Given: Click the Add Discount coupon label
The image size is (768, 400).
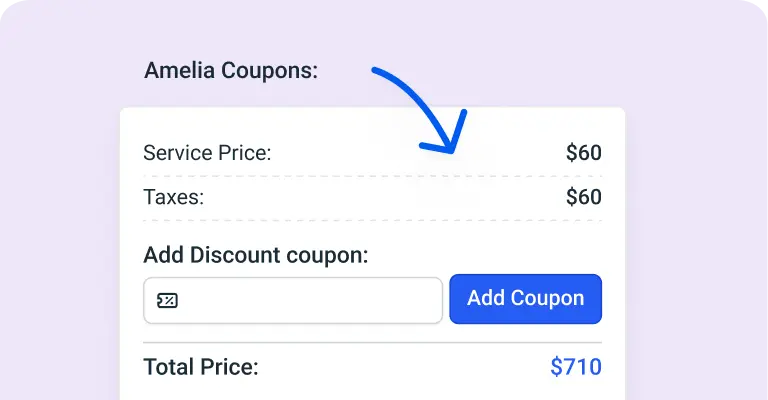Looking at the screenshot, I should coord(256,255).
